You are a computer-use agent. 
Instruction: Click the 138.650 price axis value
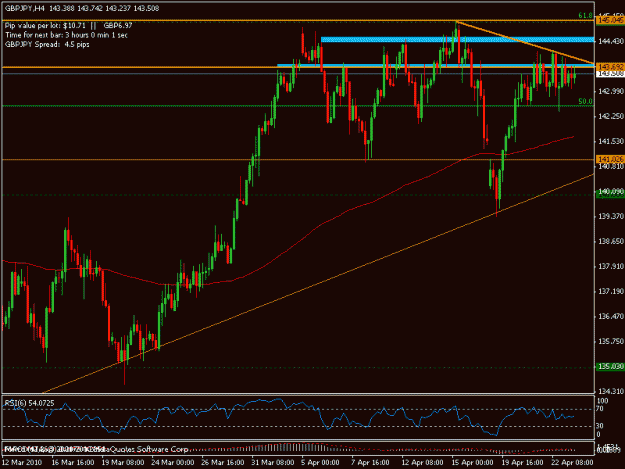(x=610, y=241)
